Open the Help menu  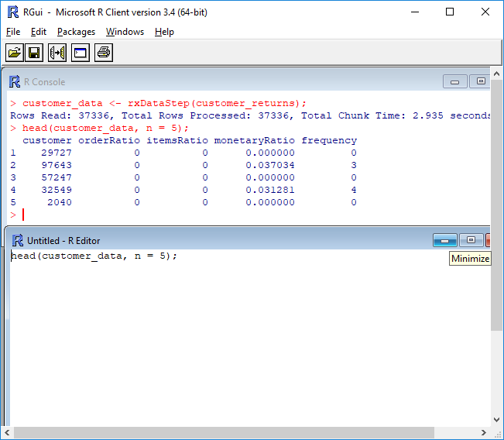164,32
